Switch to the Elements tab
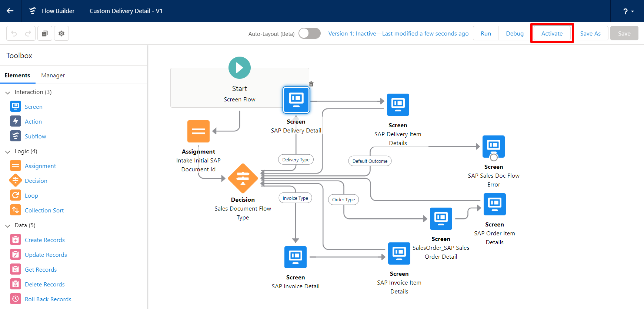The image size is (644, 309). 17,75
